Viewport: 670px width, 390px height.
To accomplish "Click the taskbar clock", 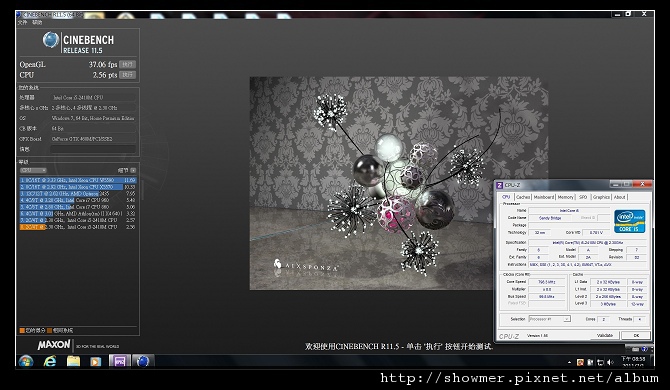I will pyautogui.click(x=633, y=362).
